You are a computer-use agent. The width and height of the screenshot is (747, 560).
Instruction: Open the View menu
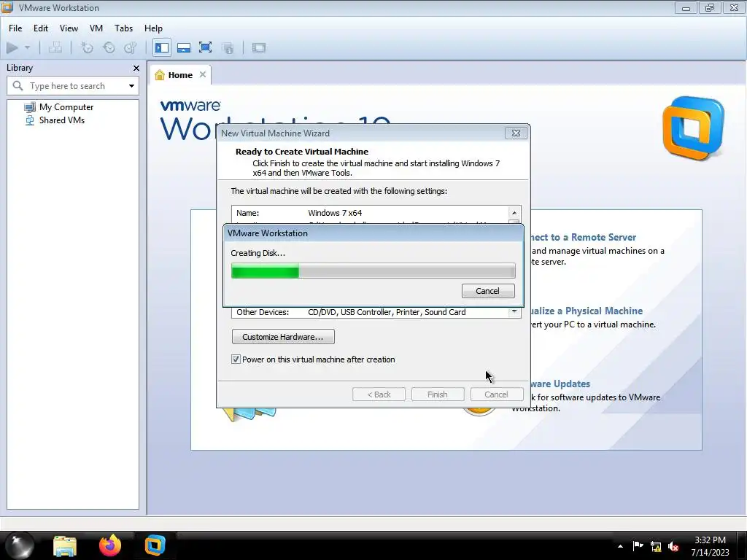point(69,28)
